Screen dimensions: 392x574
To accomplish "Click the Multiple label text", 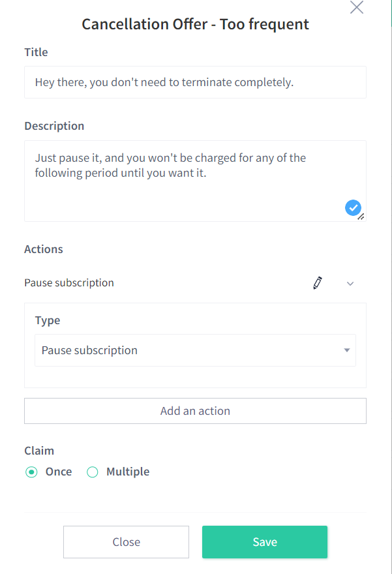I will click(128, 472).
